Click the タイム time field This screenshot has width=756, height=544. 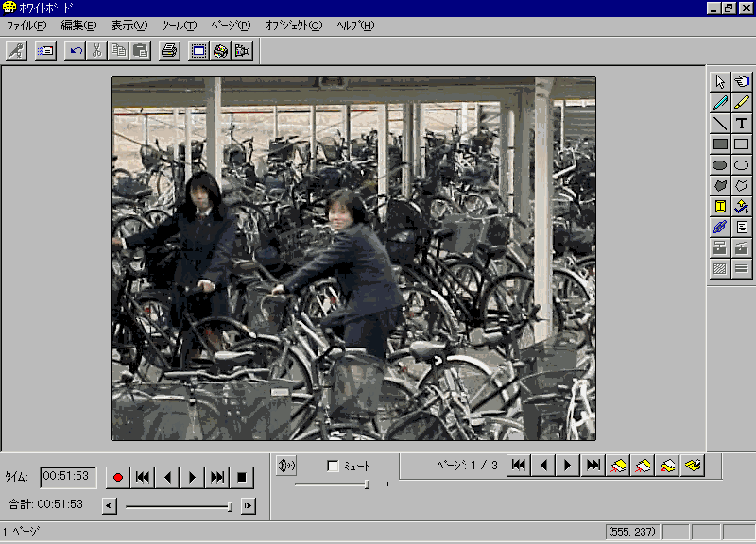pyautogui.click(x=68, y=477)
